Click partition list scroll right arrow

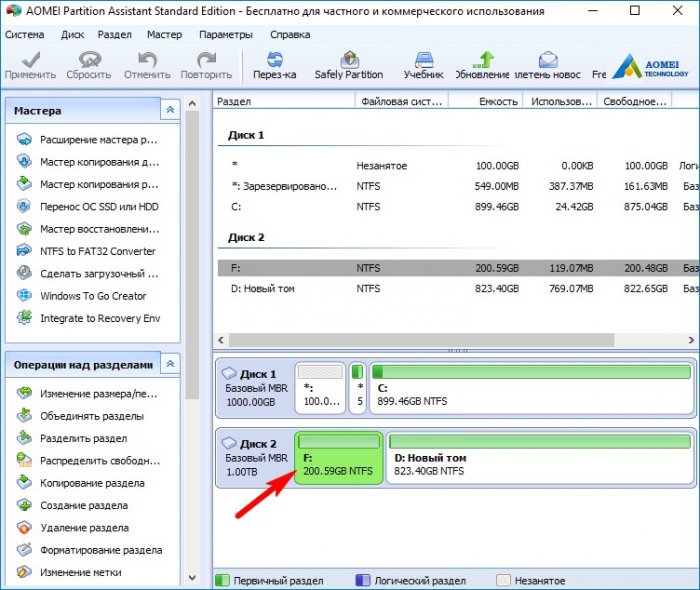(x=691, y=340)
